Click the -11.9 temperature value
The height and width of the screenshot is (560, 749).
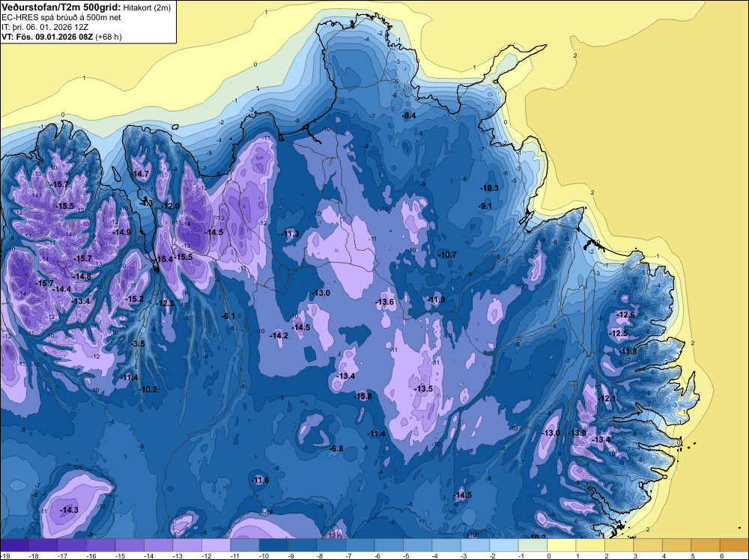436,299
